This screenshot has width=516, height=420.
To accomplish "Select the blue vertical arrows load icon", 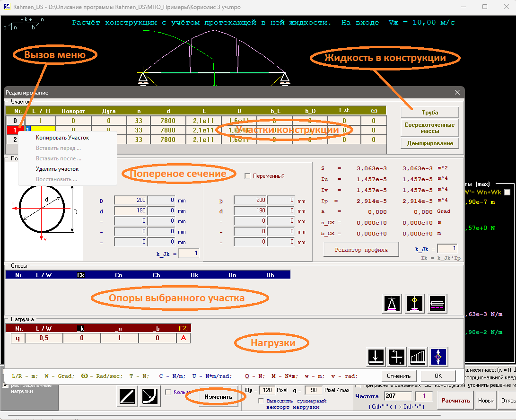I will (439, 357).
